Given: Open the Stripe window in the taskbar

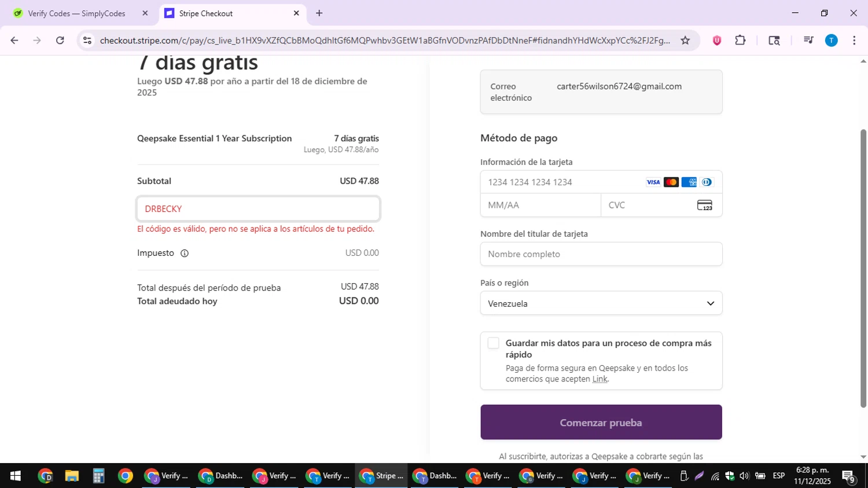Looking at the screenshot, I should [x=381, y=476].
